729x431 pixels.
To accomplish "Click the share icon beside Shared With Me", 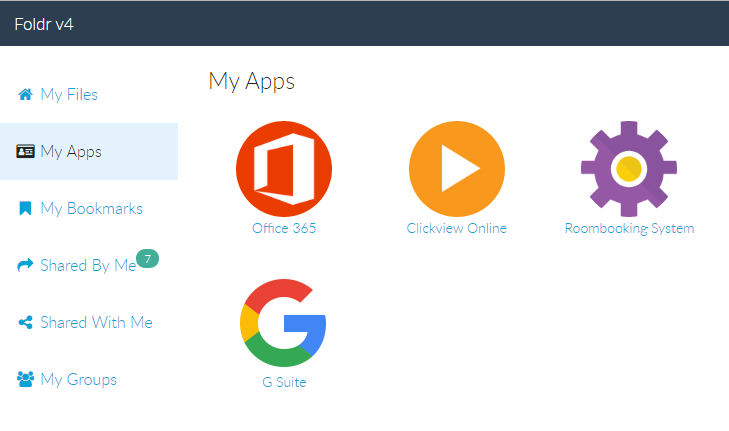I will pyautogui.click(x=25, y=322).
